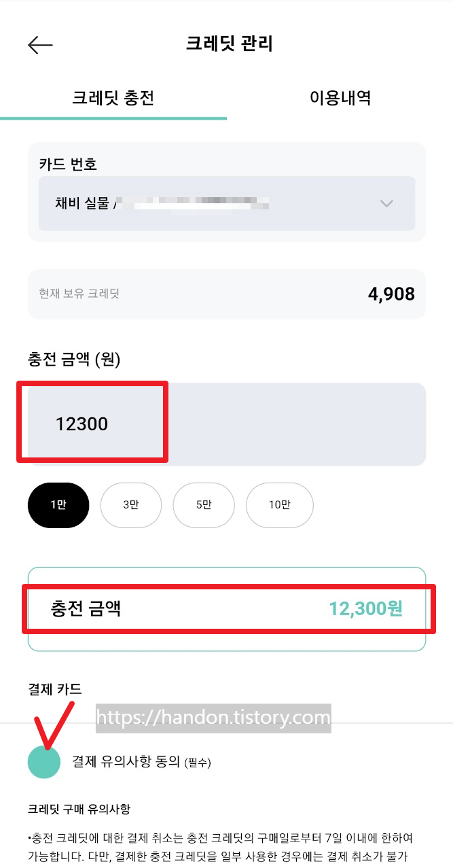Switch to the 크레딧 충전 tab
The image size is (453, 868).
click(113, 99)
